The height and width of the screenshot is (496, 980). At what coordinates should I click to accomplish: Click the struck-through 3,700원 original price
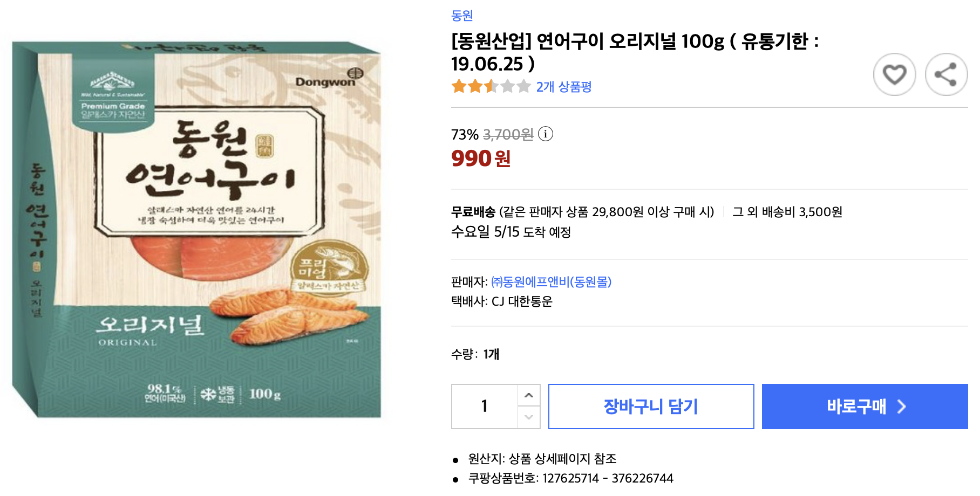tap(508, 134)
